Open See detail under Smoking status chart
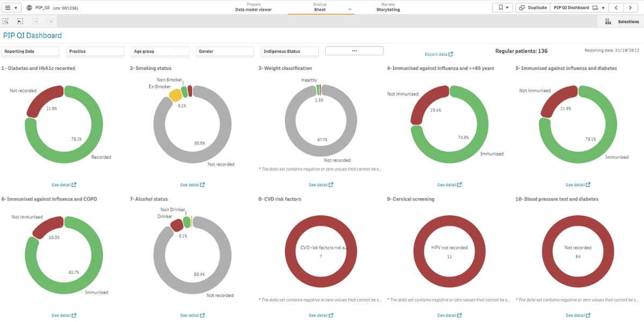Image resolution: width=644 pixels, height=322 pixels. tap(192, 185)
